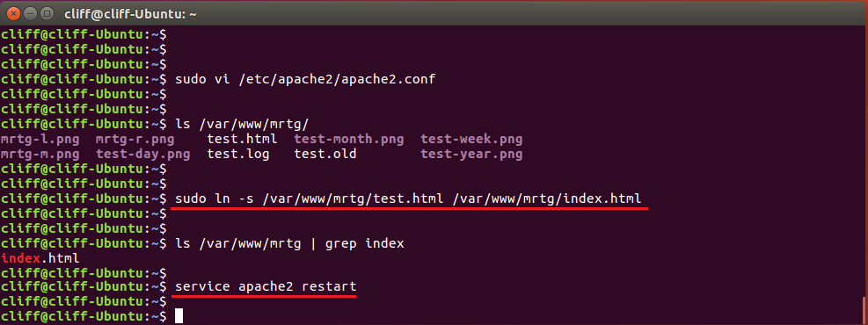Click the 'service apache2 restart' command
868x325 pixels.
coord(266,287)
